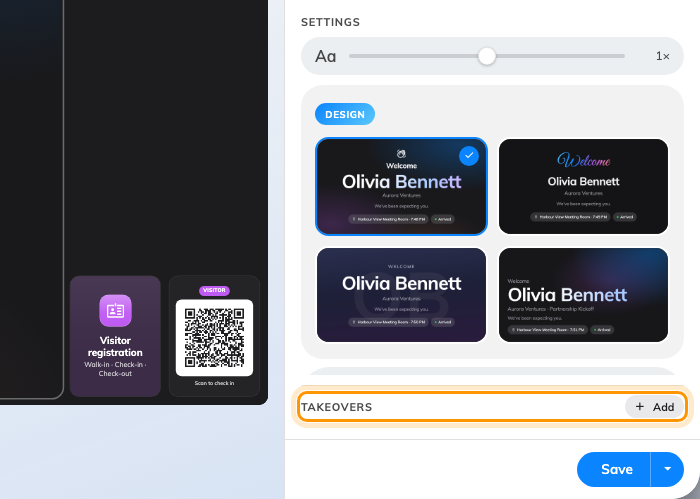
Task: Click the visitor check-in QR code
Action: [x=214, y=338]
